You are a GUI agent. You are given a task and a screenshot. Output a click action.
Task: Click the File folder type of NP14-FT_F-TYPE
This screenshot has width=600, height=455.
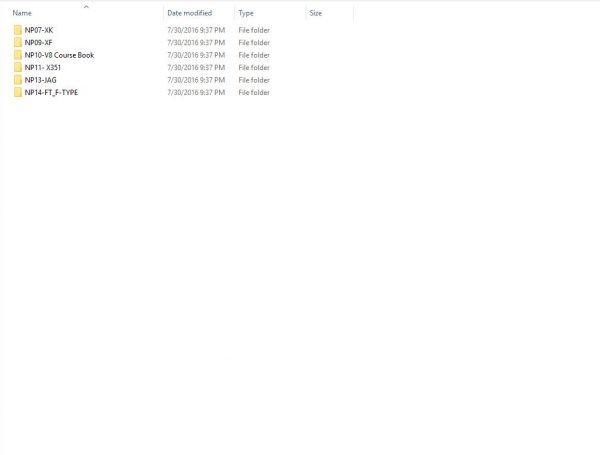(x=254, y=92)
